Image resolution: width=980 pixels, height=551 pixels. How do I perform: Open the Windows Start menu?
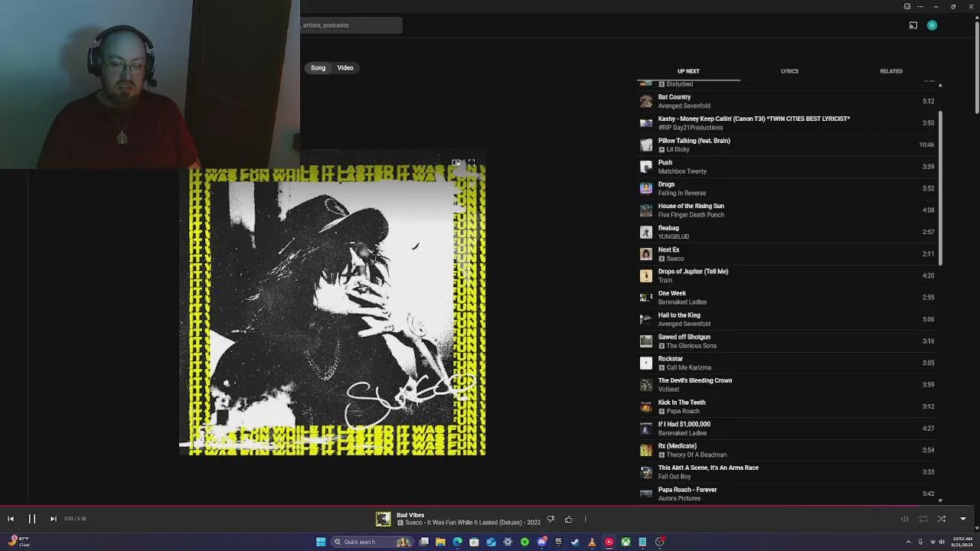[x=321, y=542]
